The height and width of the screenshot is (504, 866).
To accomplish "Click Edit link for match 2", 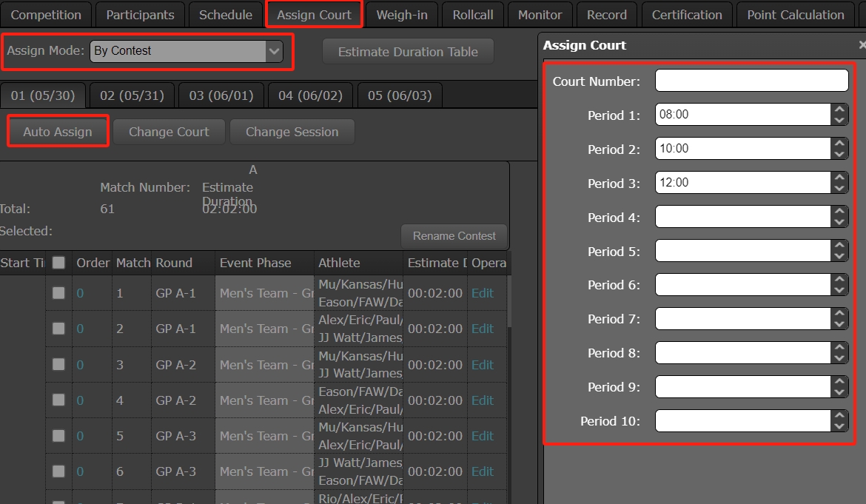I will pyautogui.click(x=483, y=329).
